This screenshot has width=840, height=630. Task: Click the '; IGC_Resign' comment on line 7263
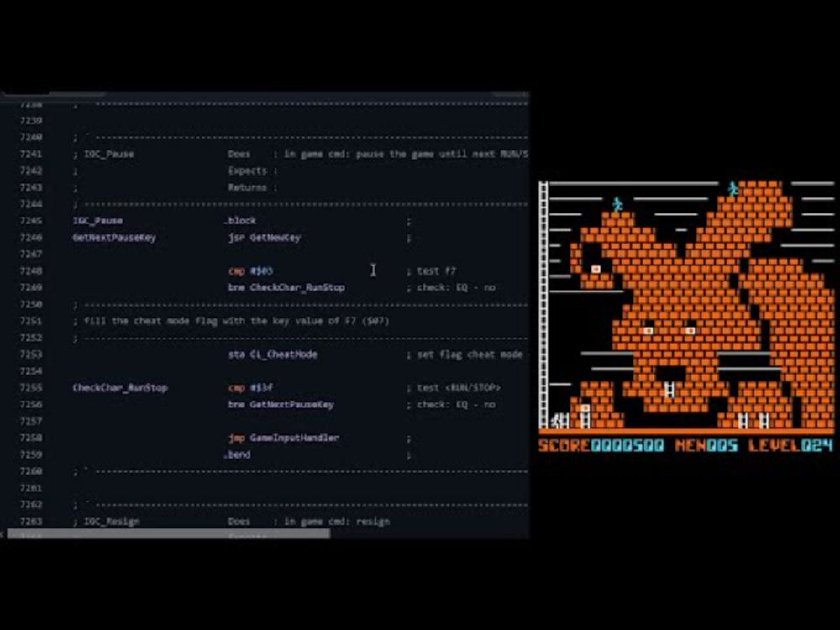point(106,522)
